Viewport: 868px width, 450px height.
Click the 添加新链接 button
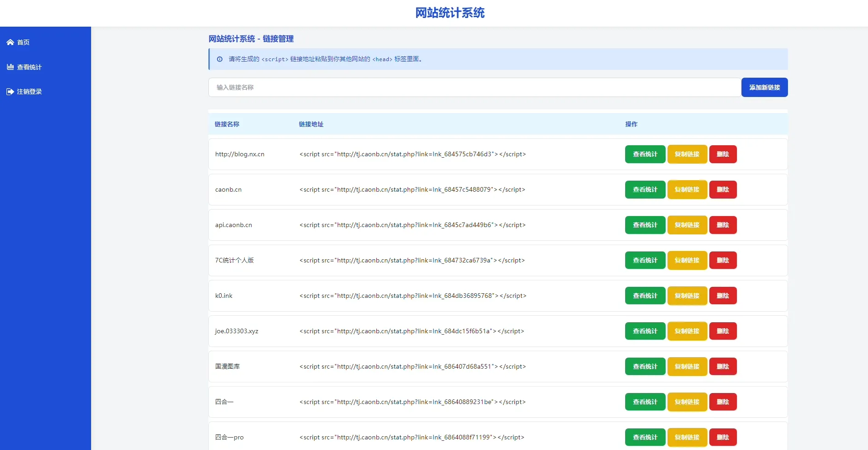click(x=764, y=87)
